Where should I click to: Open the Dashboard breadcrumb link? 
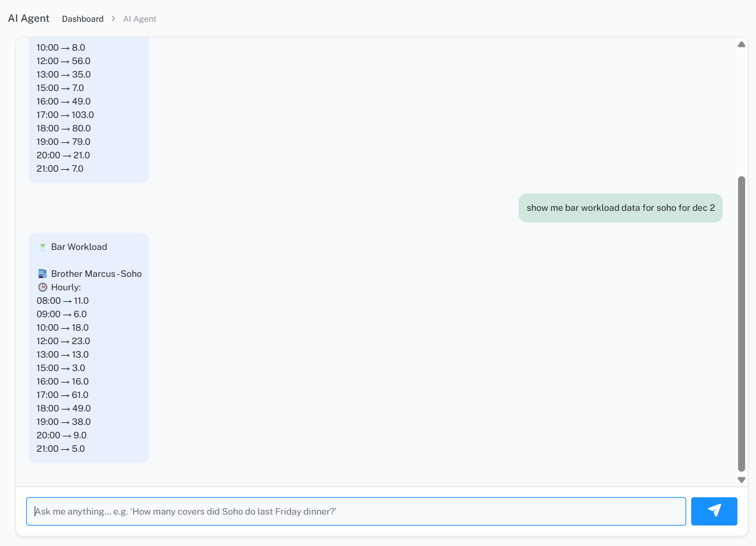83,19
